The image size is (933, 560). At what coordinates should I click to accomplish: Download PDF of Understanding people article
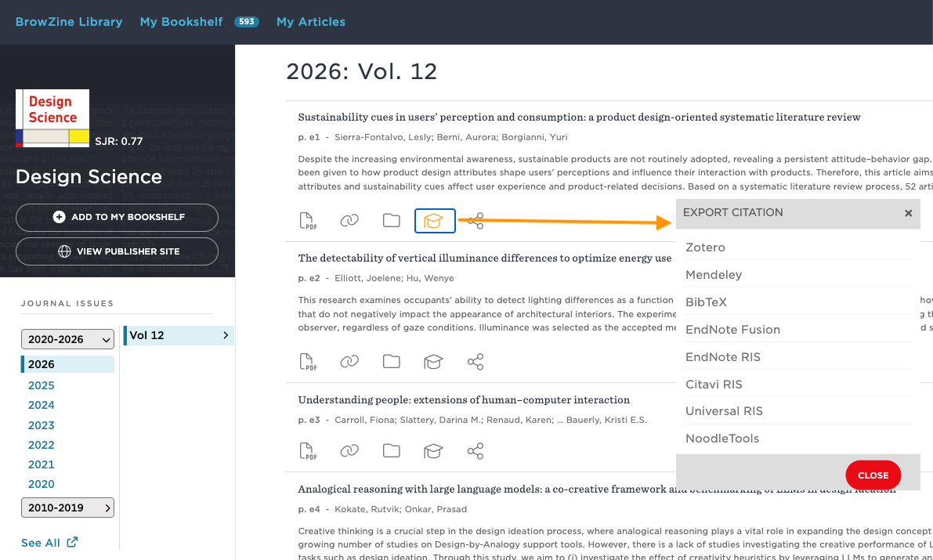(308, 451)
